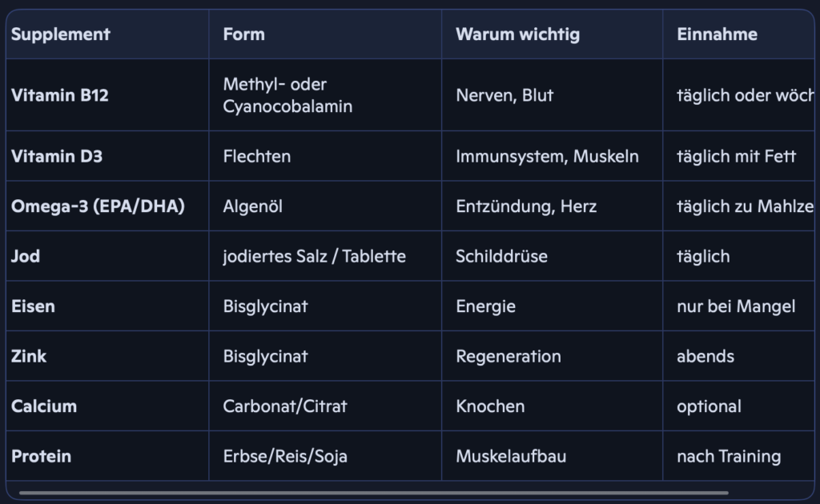This screenshot has height=504, width=820.
Task: Click the horizontal scrollbar below the table
Action: click(373, 493)
